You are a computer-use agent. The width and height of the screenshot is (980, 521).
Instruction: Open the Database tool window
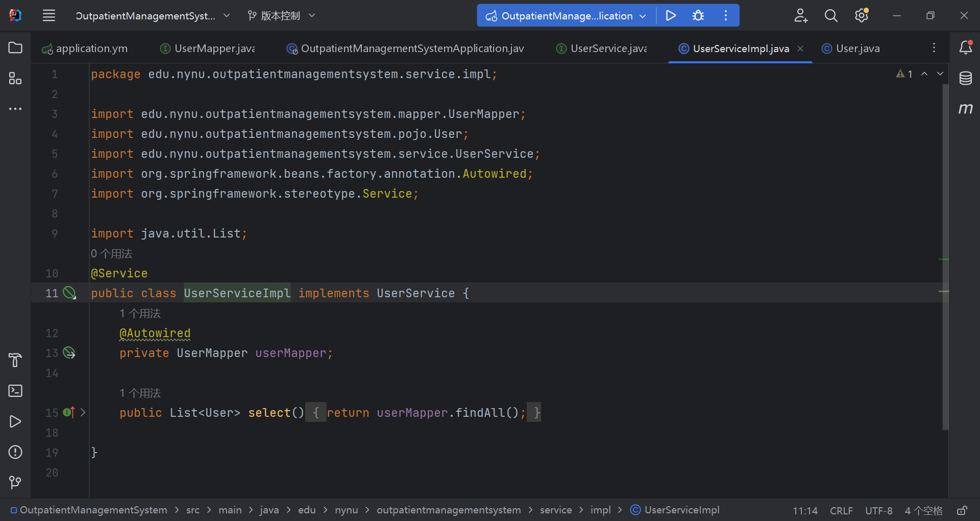pos(965,78)
